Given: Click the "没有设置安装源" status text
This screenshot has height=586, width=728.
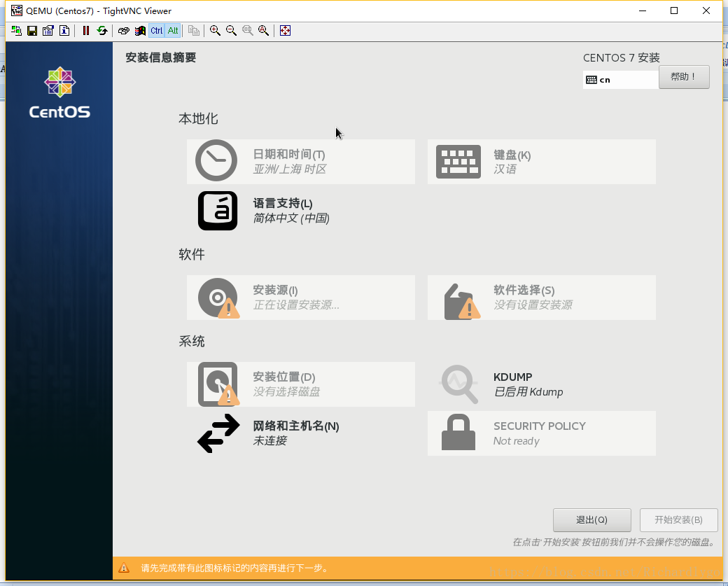Looking at the screenshot, I should coord(533,305).
